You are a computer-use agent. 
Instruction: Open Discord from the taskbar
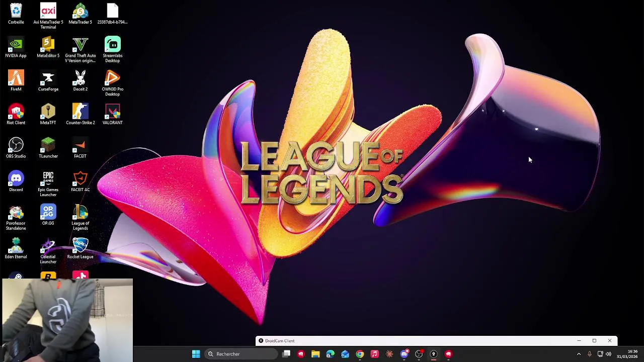click(x=404, y=354)
